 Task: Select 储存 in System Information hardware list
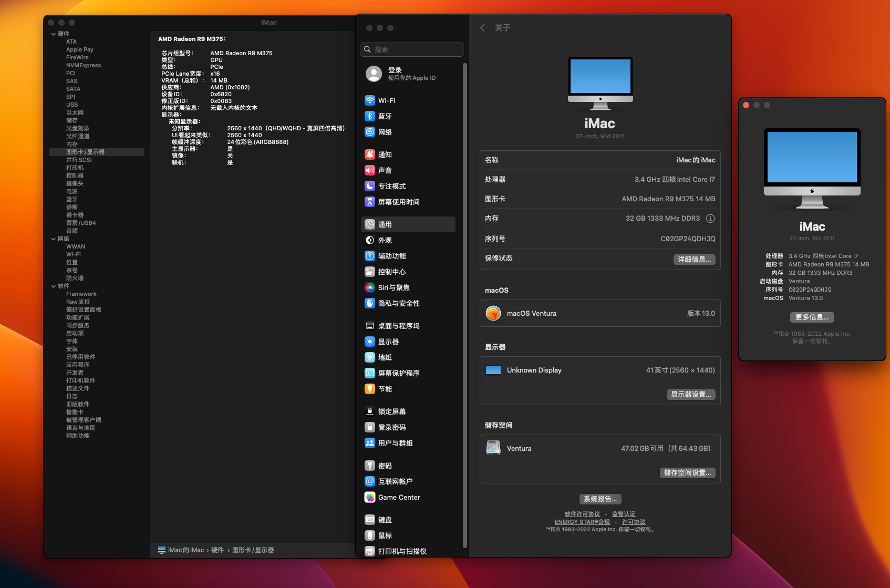(x=72, y=120)
